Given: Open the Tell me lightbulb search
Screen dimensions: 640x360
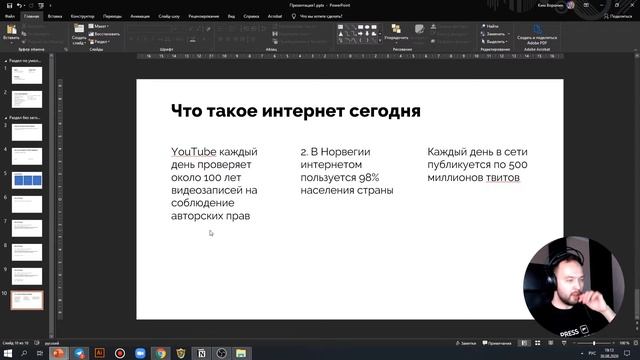Looking at the screenshot, I should click(293, 16).
